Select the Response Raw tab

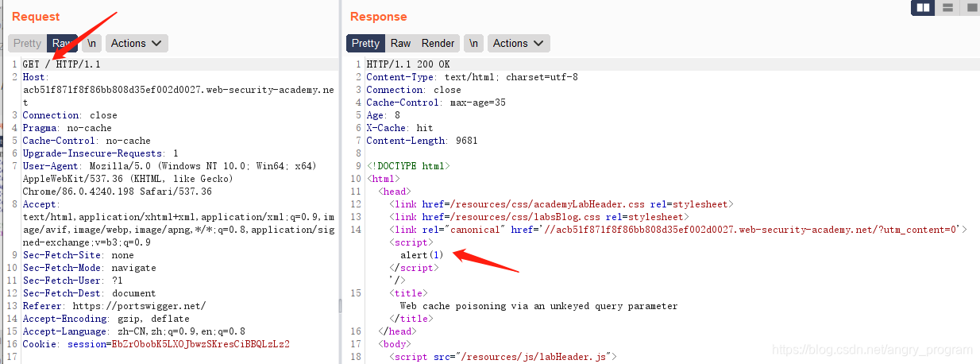401,44
